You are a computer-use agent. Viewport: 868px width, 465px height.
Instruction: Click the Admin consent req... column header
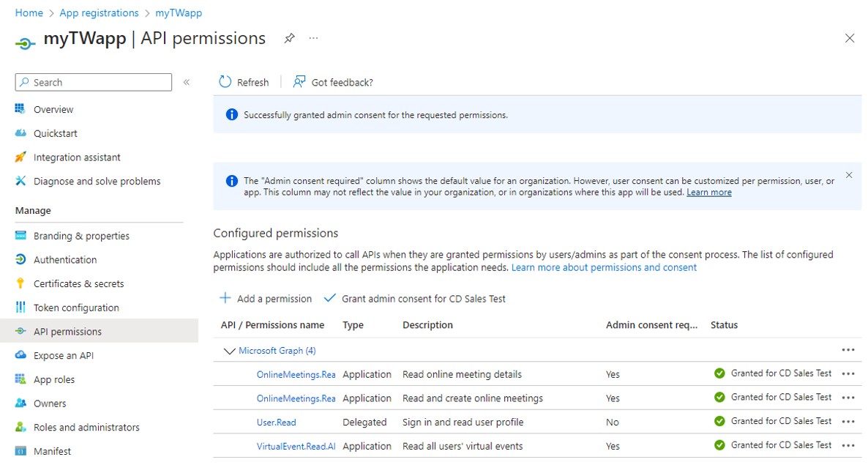[x=651, y=325]
